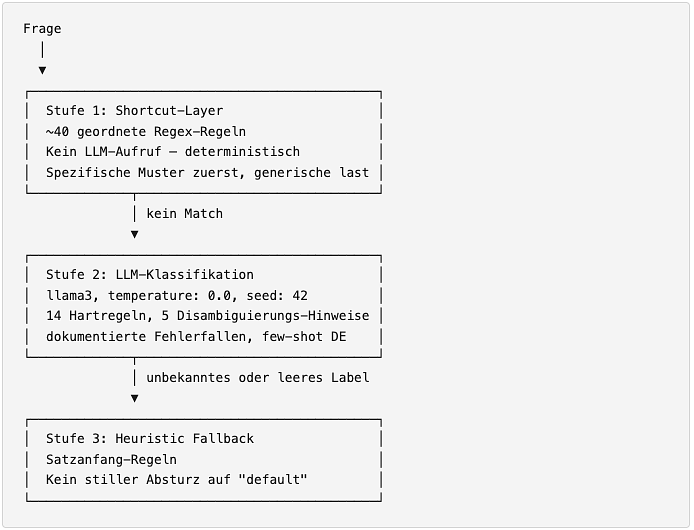694x530 pixels.
Task: Click llama3, temperature: 0.0 line
Action: tap(177, 295)
